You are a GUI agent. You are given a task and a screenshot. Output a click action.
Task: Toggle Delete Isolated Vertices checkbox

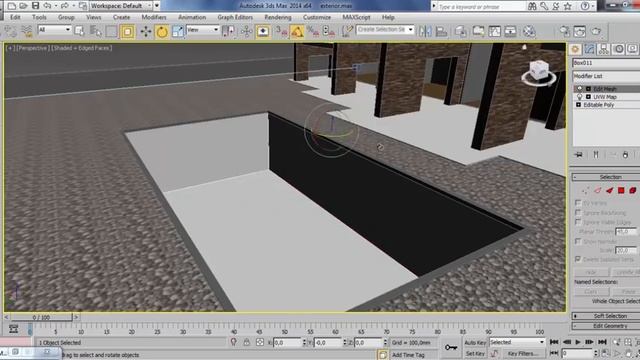tap(578, 259)
